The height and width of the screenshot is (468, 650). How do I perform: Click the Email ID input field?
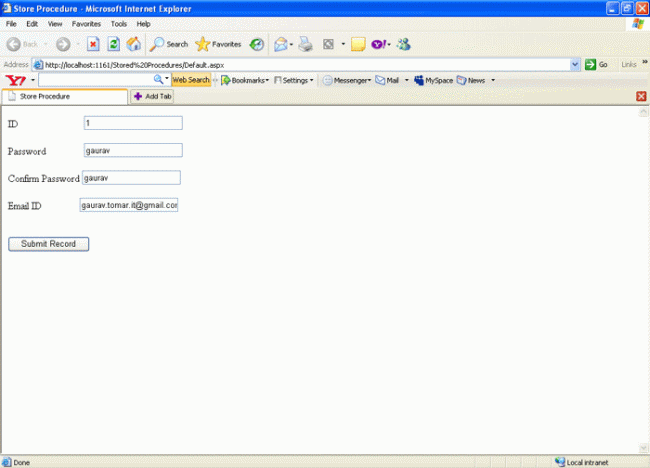click(129, 205)
